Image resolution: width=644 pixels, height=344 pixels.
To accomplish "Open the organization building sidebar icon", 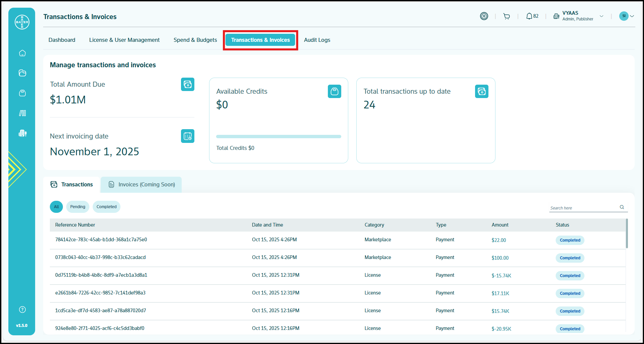I will [22, 133].
